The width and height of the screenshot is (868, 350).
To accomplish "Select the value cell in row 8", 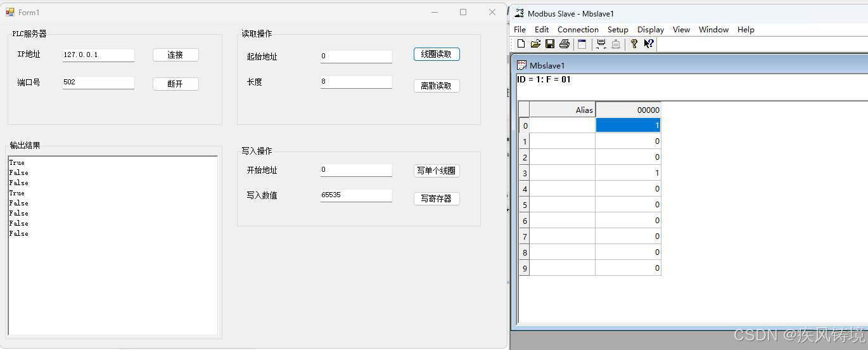I will (x=628, y=252).
